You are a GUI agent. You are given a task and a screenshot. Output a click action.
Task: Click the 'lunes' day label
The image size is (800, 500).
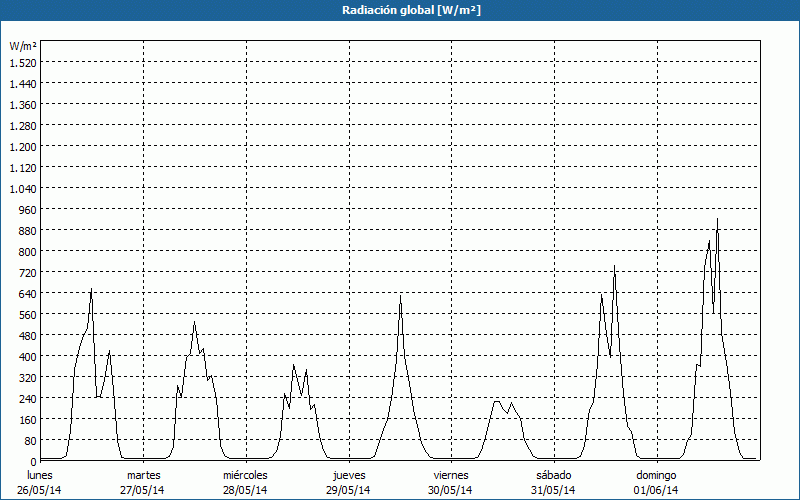point(41,475)
